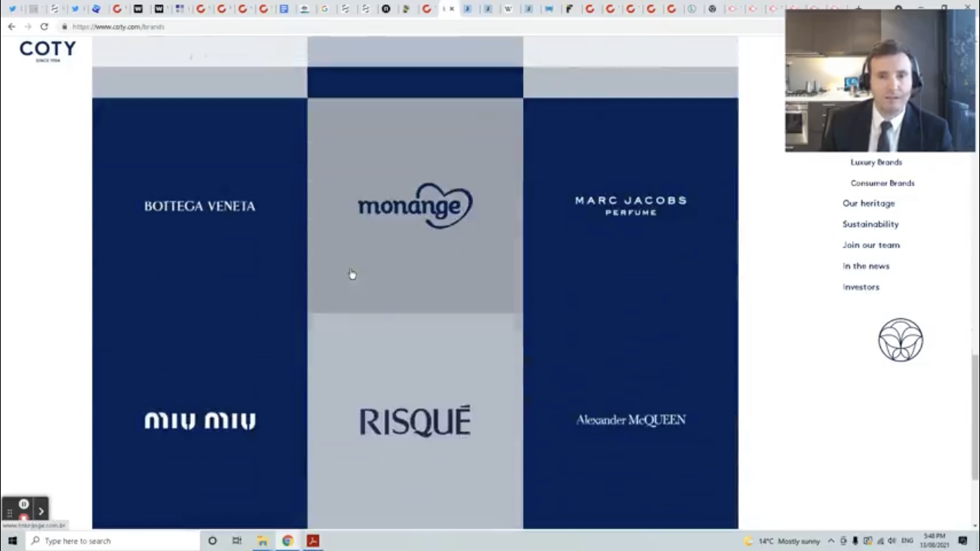Click the presenter webcam video thumbnail
This screenshot has height=551, width=980.
click(x=880, y=80)
